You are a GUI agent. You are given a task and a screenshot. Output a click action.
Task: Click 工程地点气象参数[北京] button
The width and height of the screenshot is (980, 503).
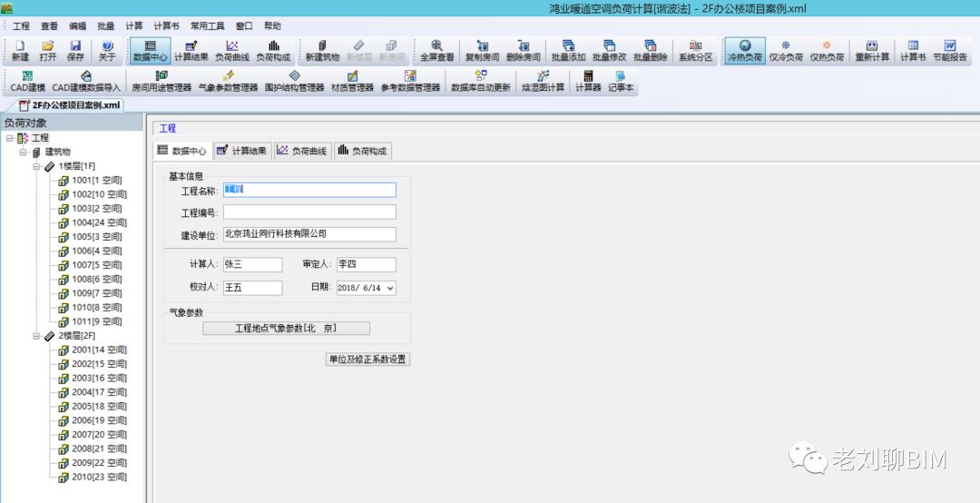click(286, 329)
